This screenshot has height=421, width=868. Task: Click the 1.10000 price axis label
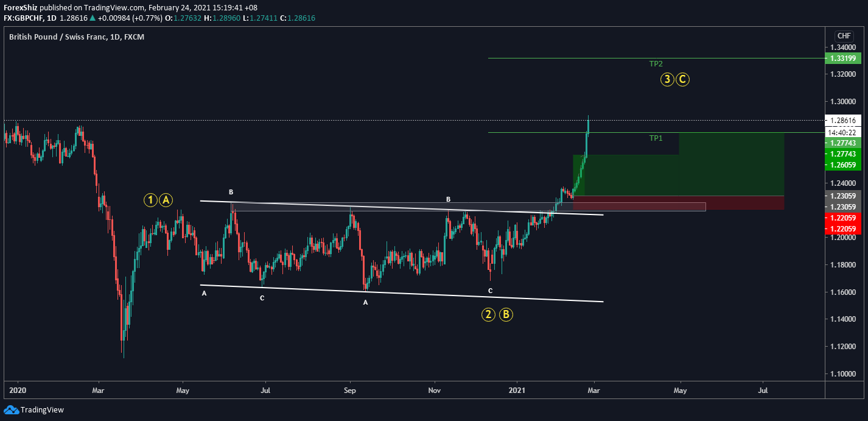pyautogui.click(x=842, y=374)
